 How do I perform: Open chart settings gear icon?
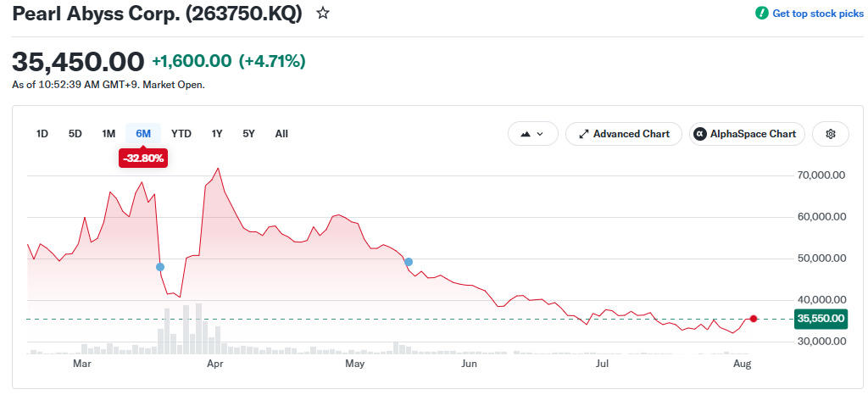[x=831, y=134]
